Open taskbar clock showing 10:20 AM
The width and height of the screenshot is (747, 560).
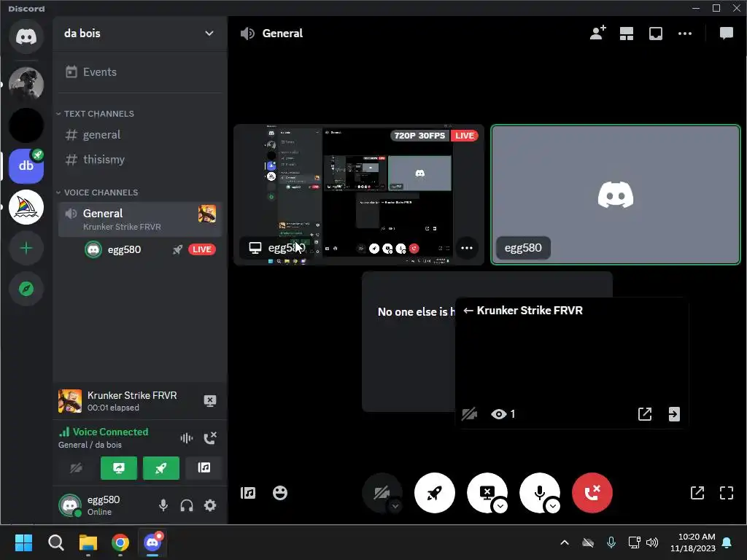pyautogui.click(x=693, y=542)
